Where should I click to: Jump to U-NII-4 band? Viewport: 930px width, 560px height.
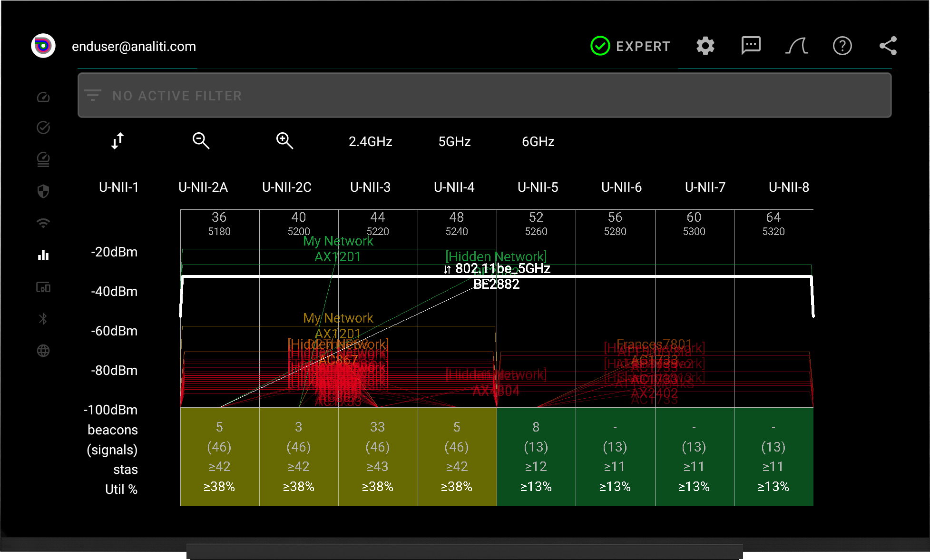454,187
